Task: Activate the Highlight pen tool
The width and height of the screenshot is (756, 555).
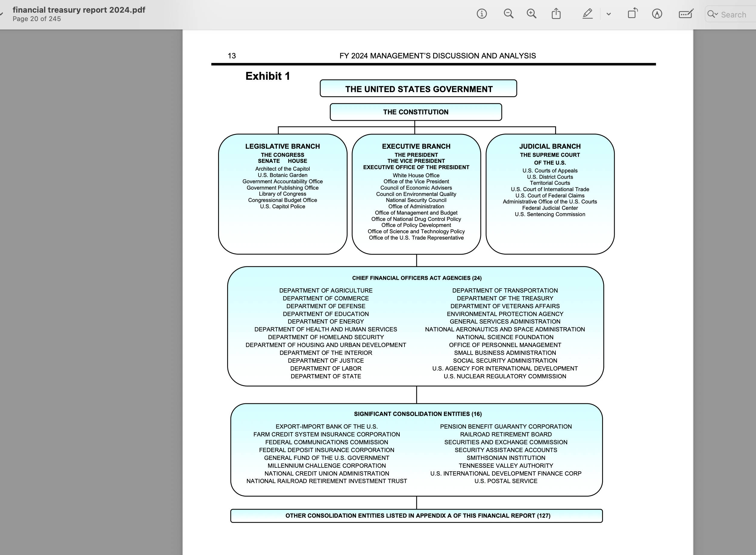Action: coord(587,14)
